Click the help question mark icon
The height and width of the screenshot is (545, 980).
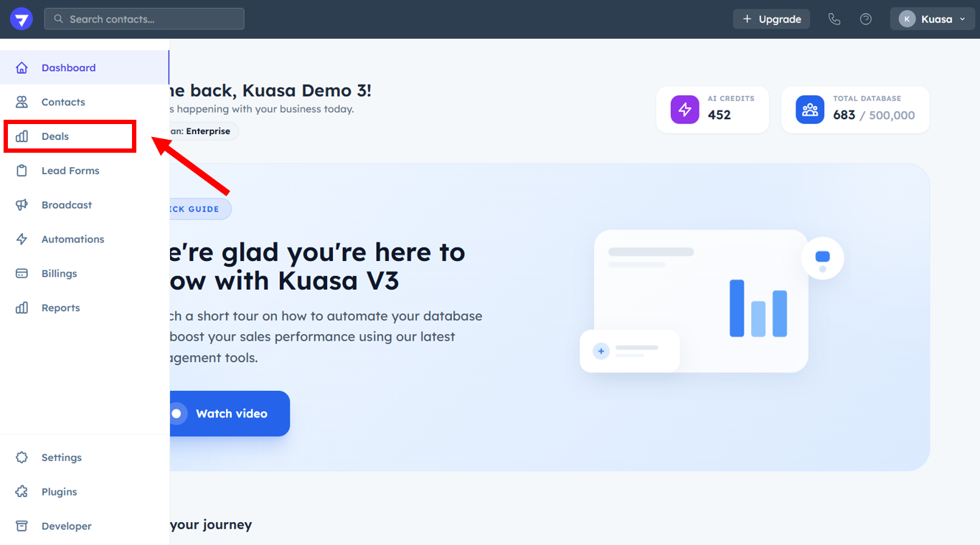pos(866,19)
